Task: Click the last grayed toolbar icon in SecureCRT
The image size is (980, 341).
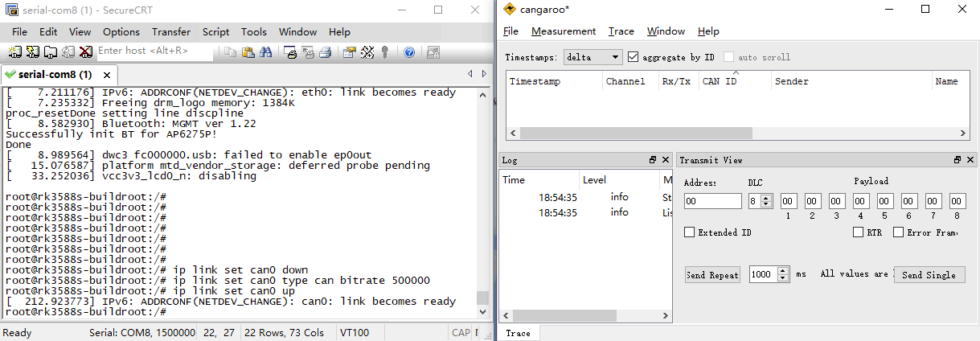Action: point(433,52)
